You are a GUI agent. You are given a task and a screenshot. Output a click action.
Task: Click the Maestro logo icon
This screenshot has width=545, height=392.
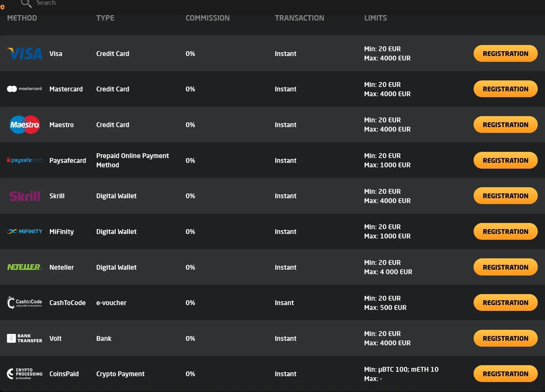click(24, 125)
